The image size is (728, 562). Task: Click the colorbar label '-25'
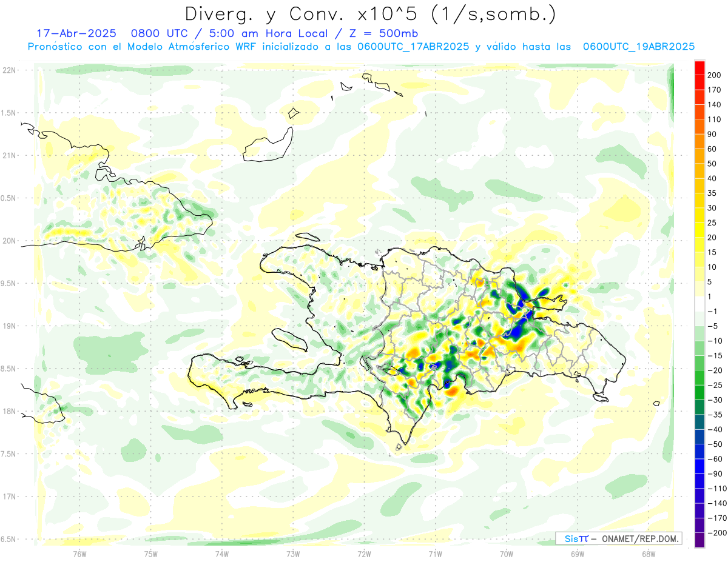(716, 385)
